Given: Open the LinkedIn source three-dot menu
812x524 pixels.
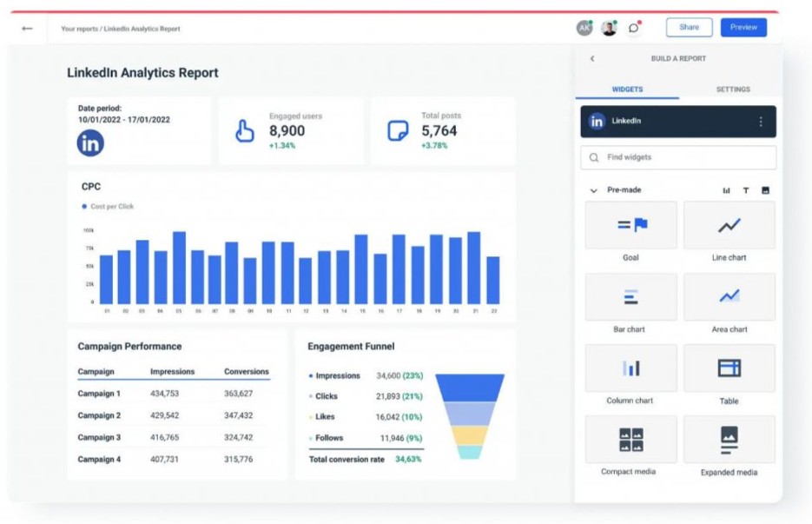Looking at the screenshot, I should point(761,122).
